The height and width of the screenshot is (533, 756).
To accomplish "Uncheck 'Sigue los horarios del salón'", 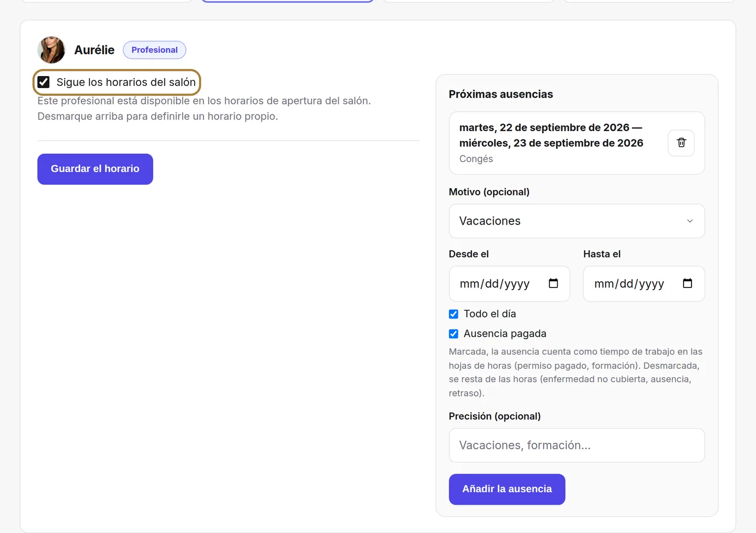I will pos(44,82).
